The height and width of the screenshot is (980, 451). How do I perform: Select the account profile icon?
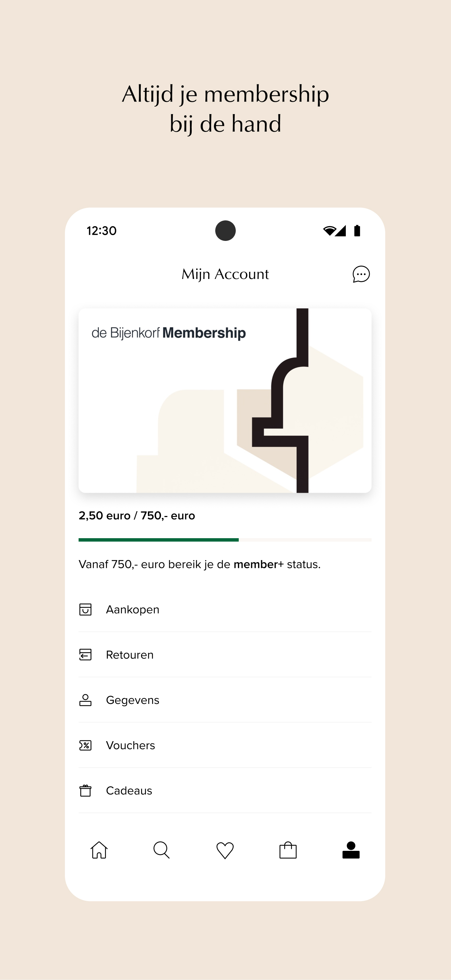click(351, 850)
